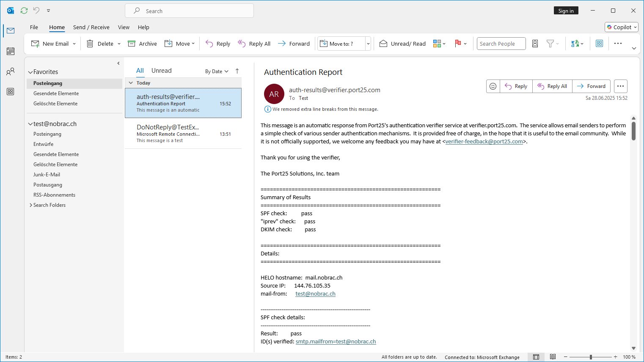Open the File menu
This screenshot has width=644, height=362.
tap(34, 27)
